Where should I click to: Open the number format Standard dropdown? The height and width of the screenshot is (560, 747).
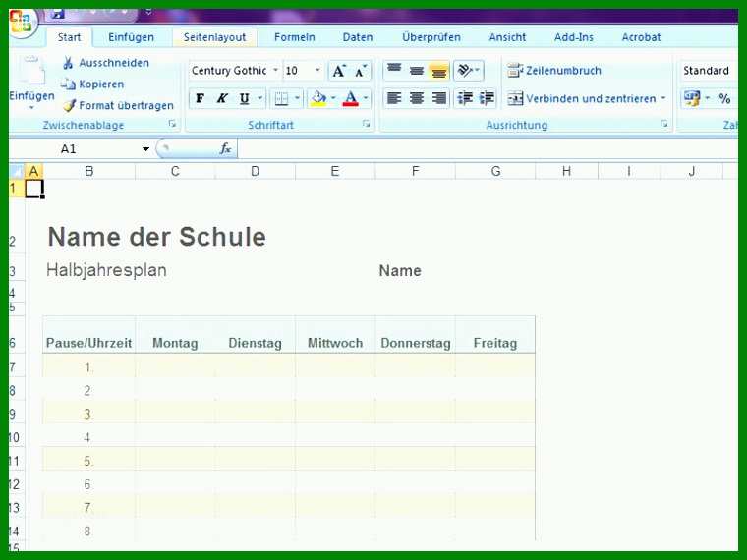709,71
